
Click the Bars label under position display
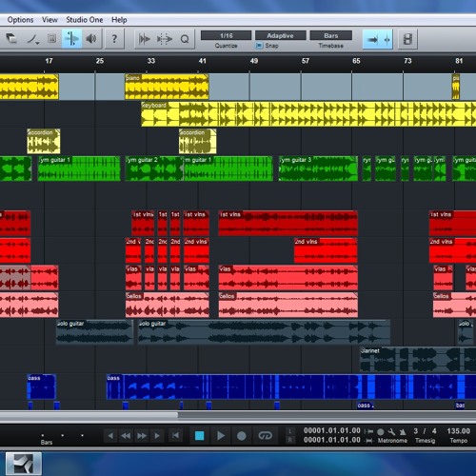pos(47,442)
